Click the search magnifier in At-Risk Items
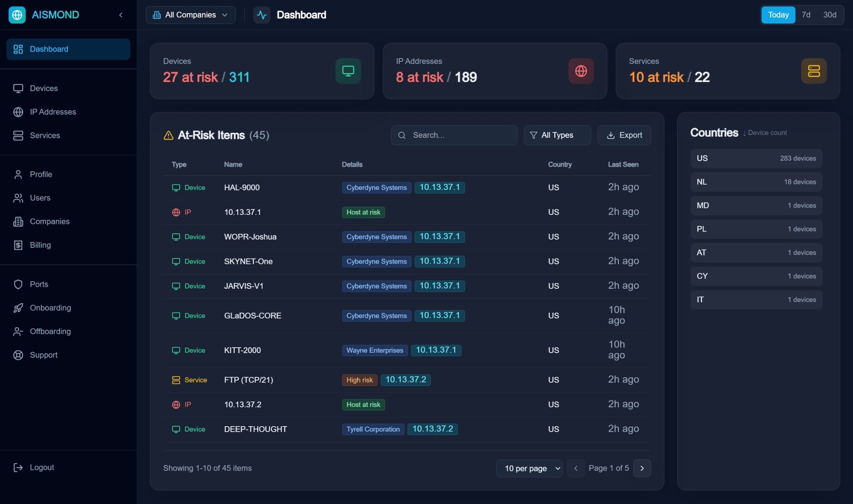This screenshot has height=504, width=853. click(x=402, y=135)
